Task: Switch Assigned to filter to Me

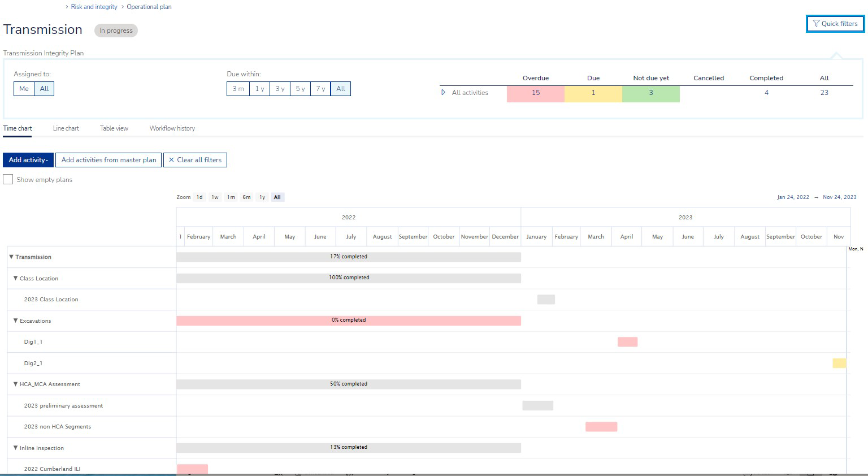Action: 23,89
